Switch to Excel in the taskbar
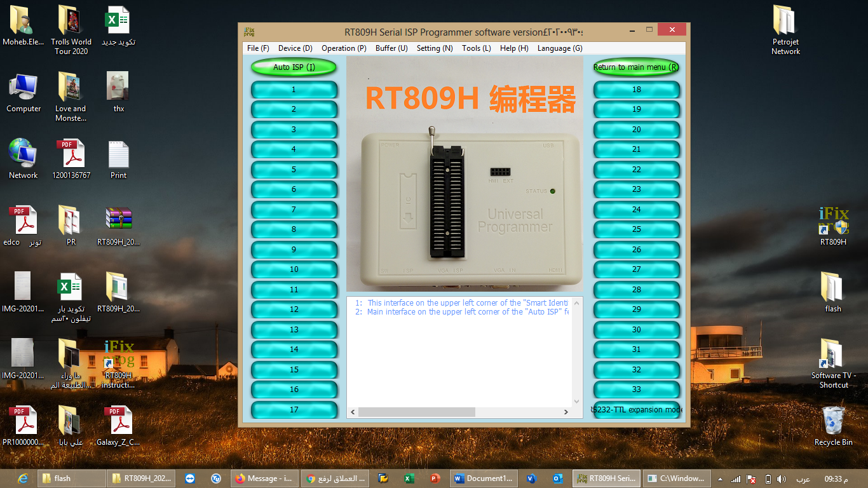 coord(409,478)
